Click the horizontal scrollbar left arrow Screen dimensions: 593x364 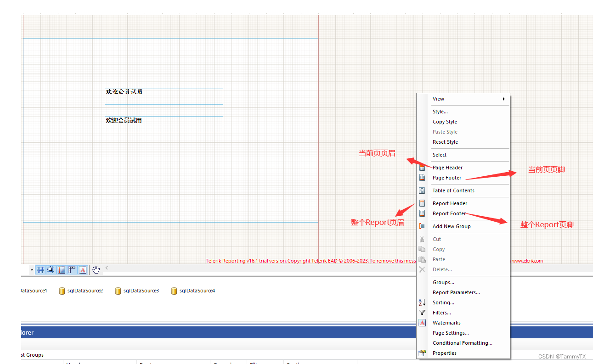(x=107, y=268)
